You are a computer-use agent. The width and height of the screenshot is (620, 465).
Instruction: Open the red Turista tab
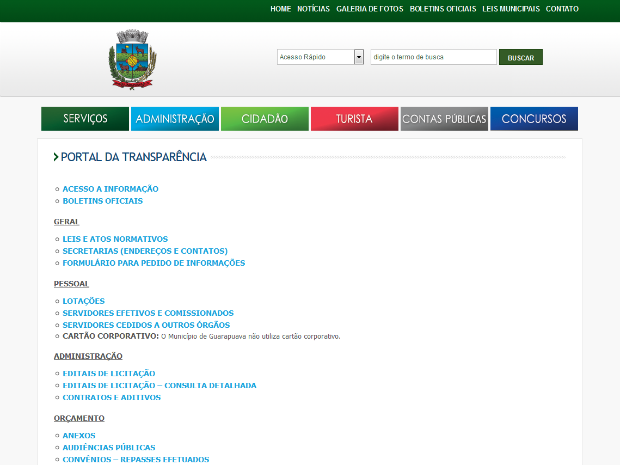tap(354, 119)
